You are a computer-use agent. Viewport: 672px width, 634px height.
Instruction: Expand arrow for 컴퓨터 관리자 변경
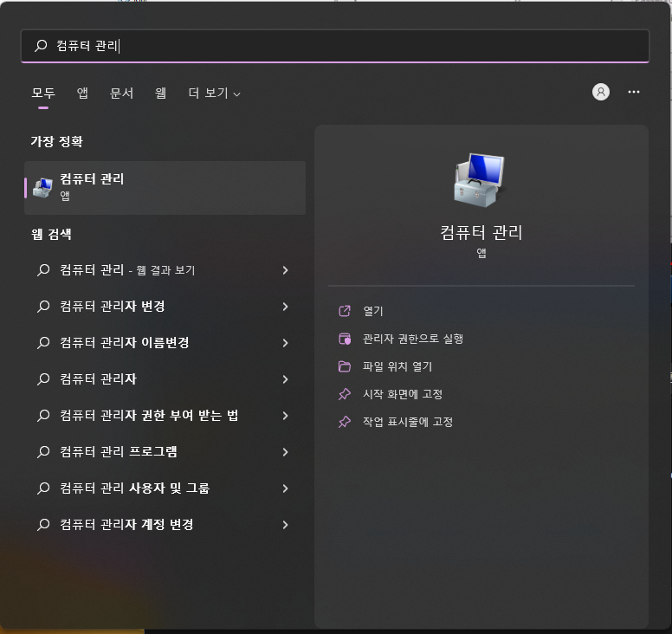pyautogui.click(x=286, y=307)
